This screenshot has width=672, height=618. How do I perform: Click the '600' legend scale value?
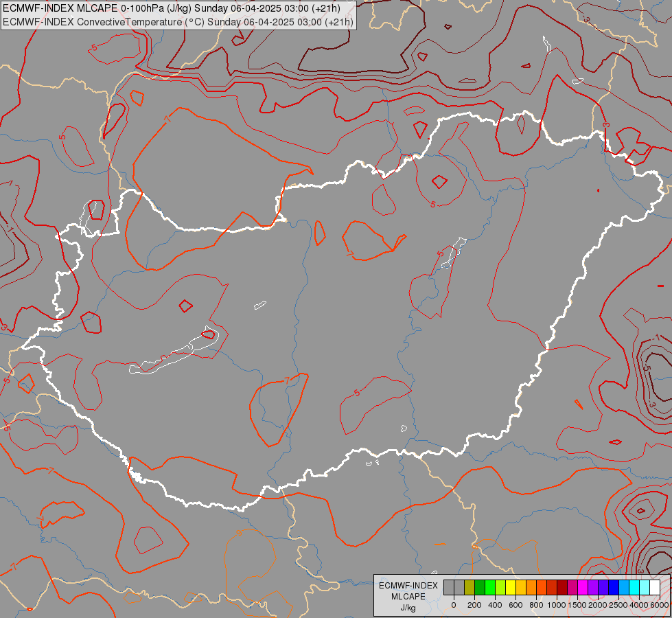[515, 605]
